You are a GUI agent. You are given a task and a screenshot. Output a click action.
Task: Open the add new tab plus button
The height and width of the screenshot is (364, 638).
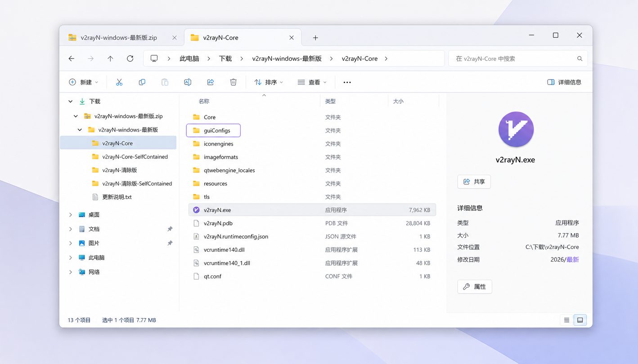[315, 38]
